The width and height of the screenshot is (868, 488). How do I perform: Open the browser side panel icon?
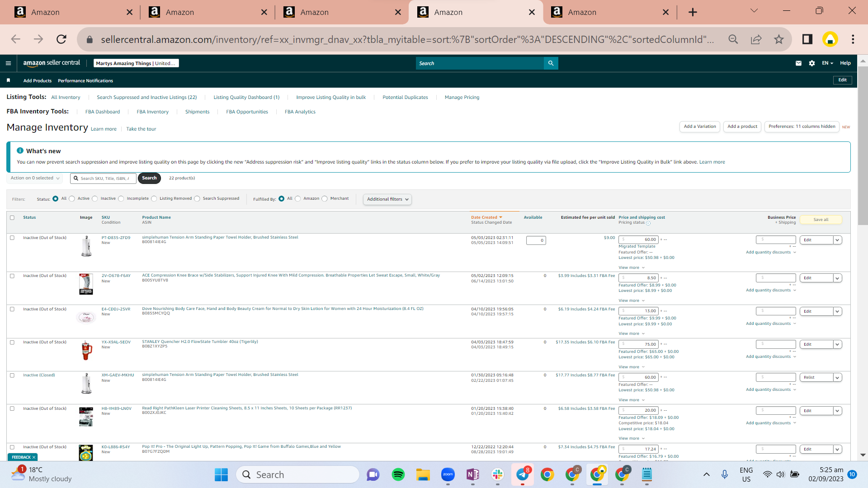click(x=807, y=39)
